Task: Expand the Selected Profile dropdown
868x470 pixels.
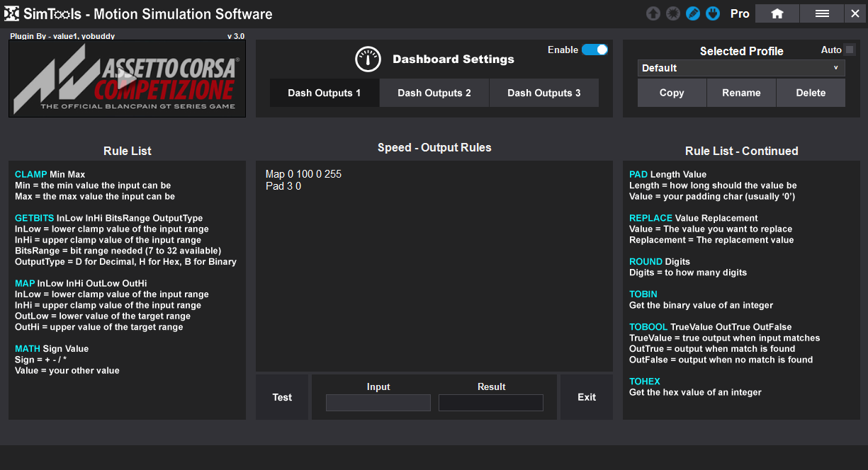Action: (x=741, y=68)
